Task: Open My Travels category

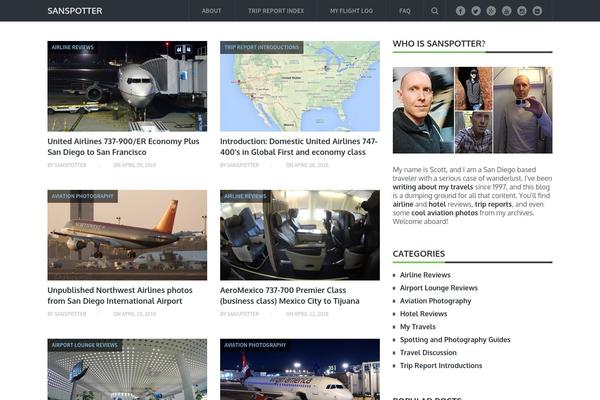Action: pyautogui.click(x=418, y=327)
